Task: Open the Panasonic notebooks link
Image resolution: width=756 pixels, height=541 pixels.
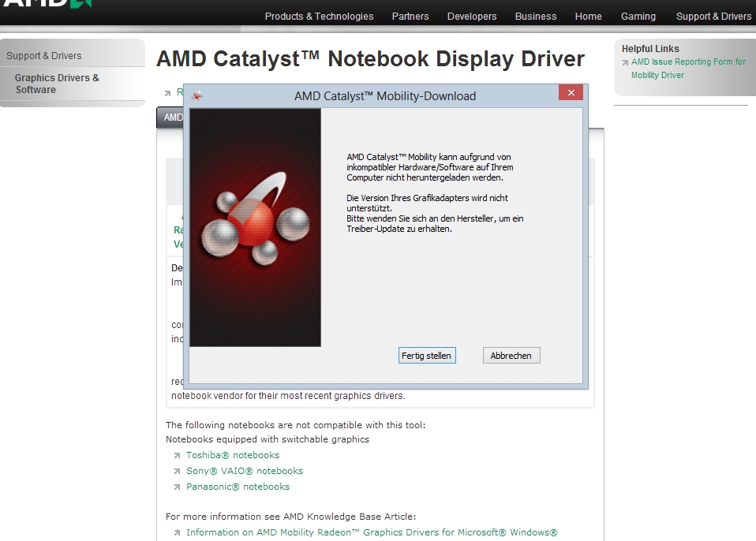Action: click(238, 487)
